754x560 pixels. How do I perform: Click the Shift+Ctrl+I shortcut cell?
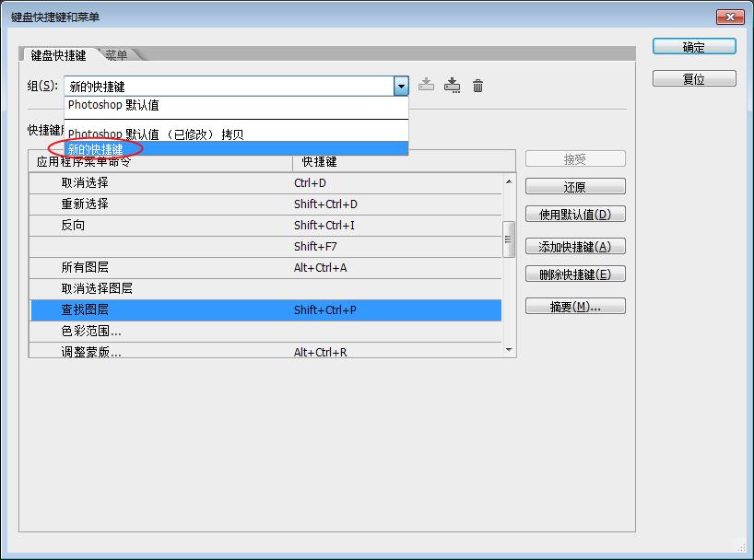point(324,226)
